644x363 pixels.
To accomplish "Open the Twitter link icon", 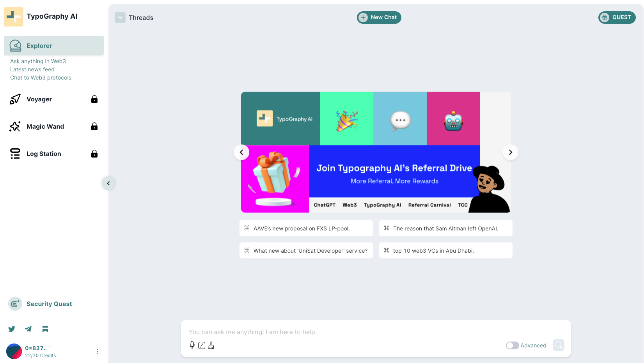I will [x=12, y=329].
